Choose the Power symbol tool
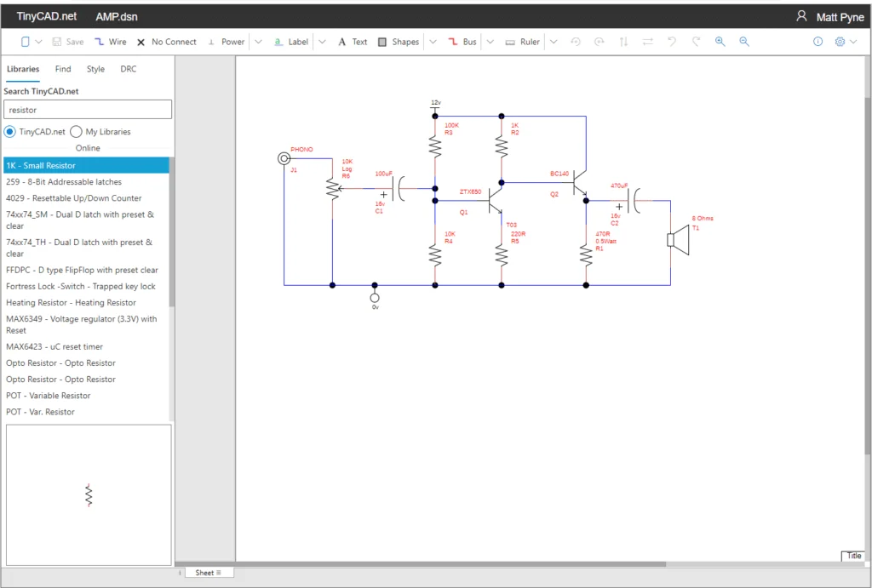Image resolution: width=872 pixels, height=588 pixels. coord(229,41)
